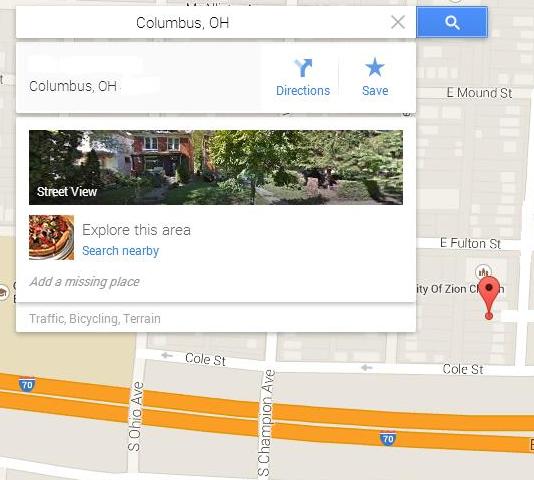Click the school icon at left edge

coord(3,292)
